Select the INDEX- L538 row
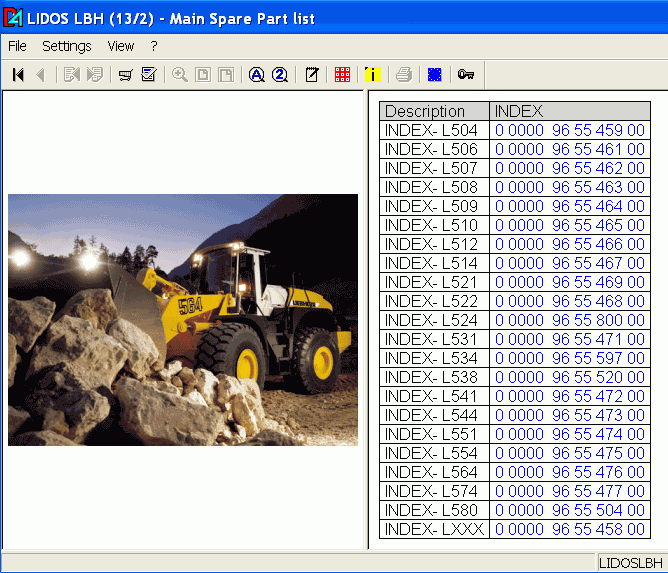The width and height of the screenshot is (668, 573). (x=515, y=377)
